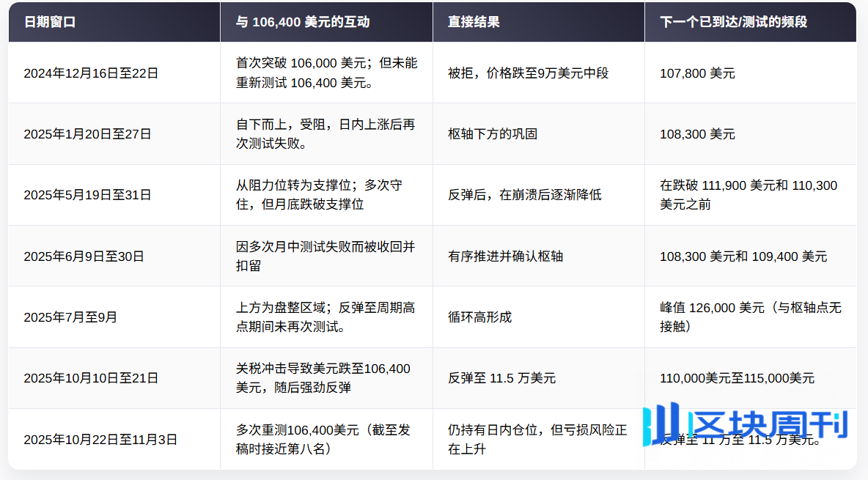Click the 反弹至 11.5 万美元 result cell
The image size is (868, 480).
coord(501,378)
